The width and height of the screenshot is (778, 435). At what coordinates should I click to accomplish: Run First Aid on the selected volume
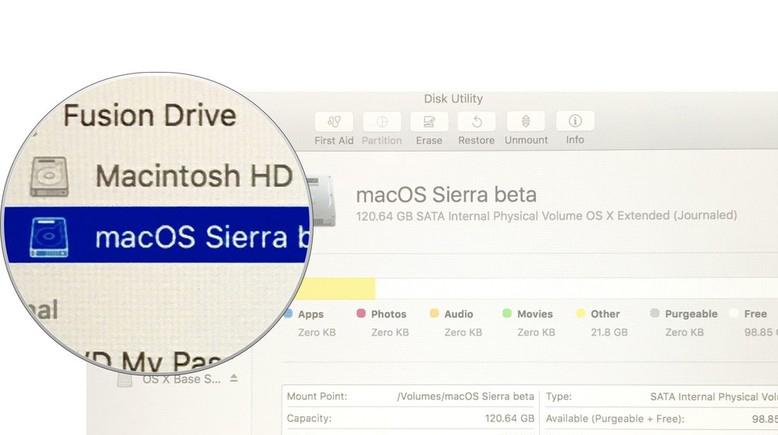point(334,122)
